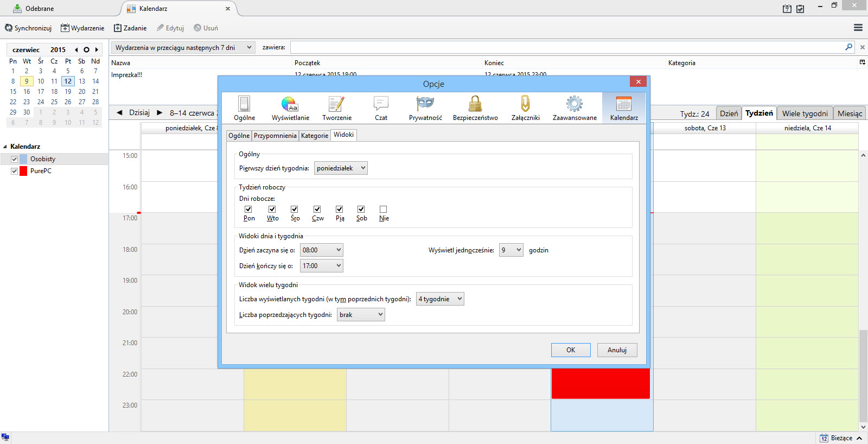Open the Dzień zaczyna się o dropdown
The image size is (868, 444).
pyautogui.click(x=322, y=250)
